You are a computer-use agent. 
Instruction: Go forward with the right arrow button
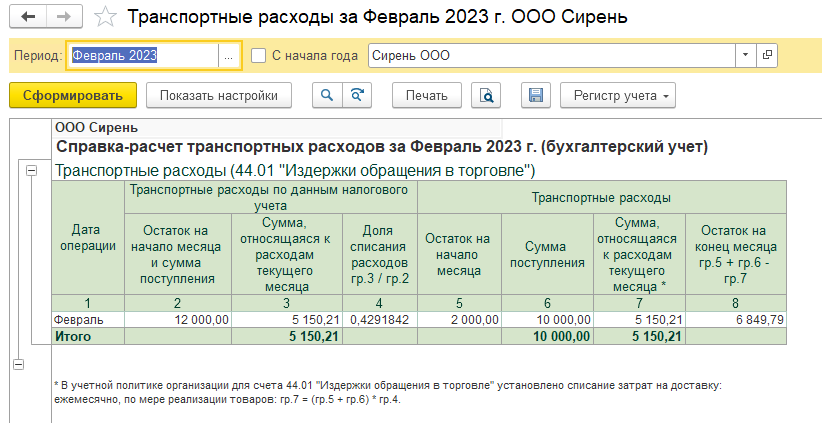pyautogui.click(x=64, y=17)
